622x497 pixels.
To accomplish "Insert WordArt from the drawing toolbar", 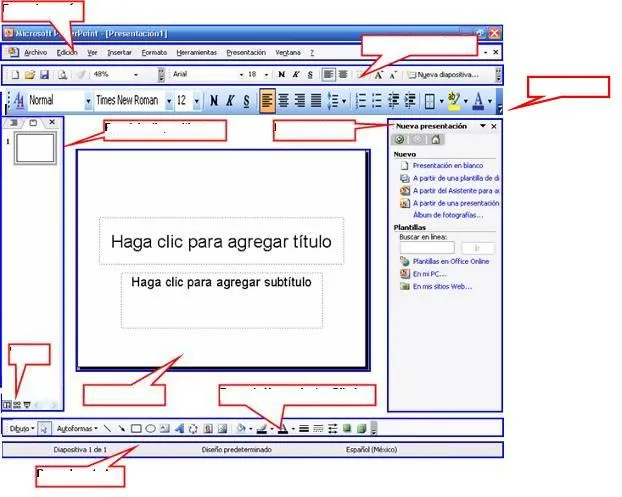I will pyautogui.click(x=179, y=428).
